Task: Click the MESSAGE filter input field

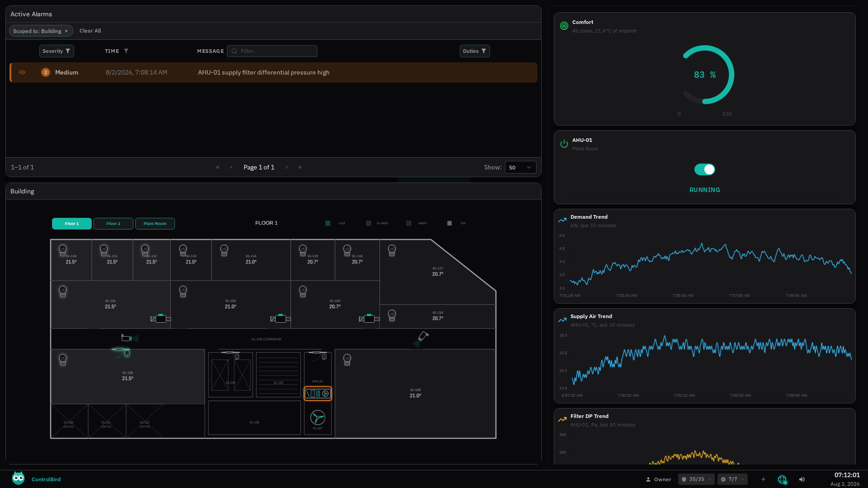Action: point(272,51)
